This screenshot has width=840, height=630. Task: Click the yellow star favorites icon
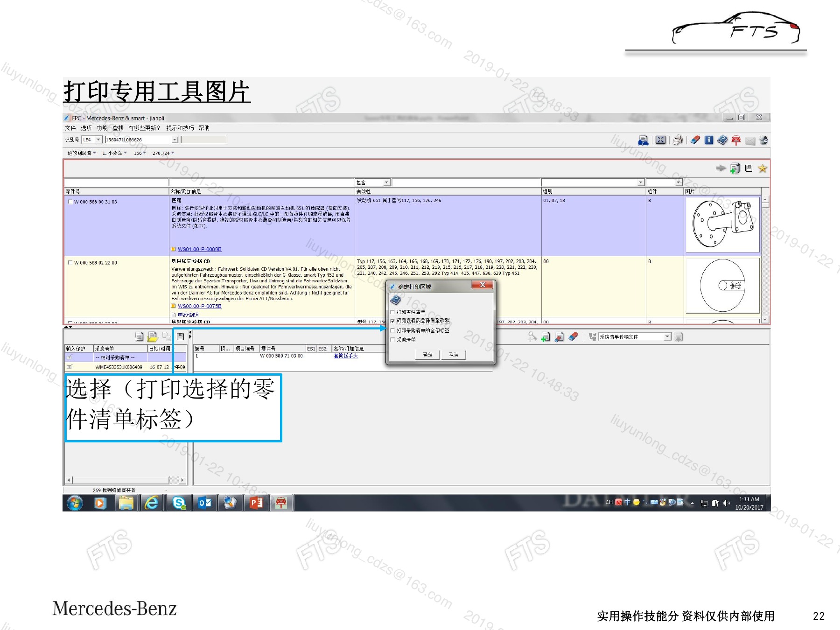point(763,168)
